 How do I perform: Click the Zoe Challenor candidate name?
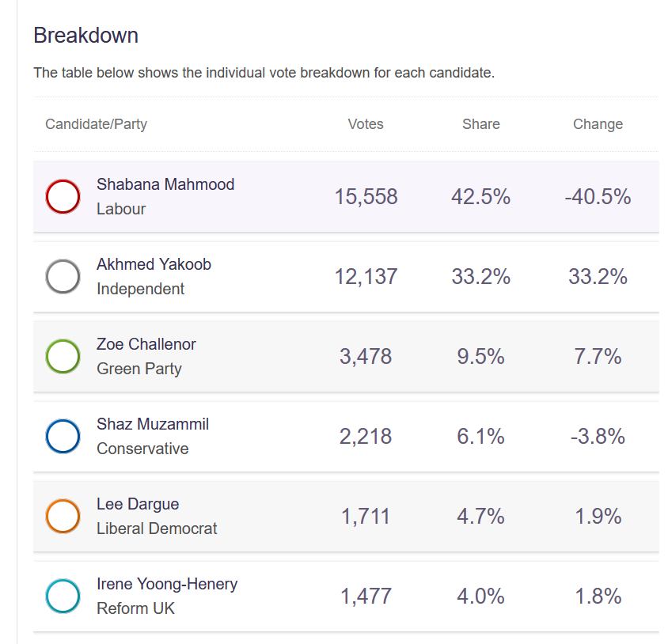point(146,344)
